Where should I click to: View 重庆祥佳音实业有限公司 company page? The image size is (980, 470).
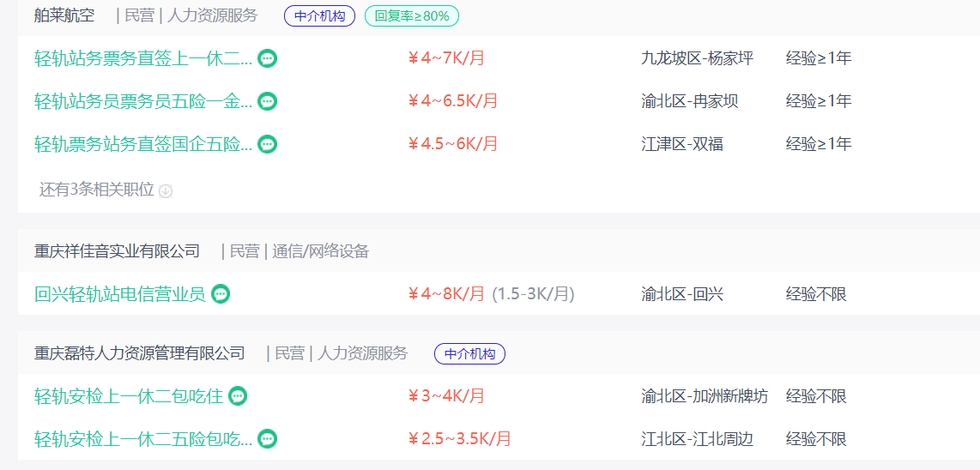tap(117, 251)
